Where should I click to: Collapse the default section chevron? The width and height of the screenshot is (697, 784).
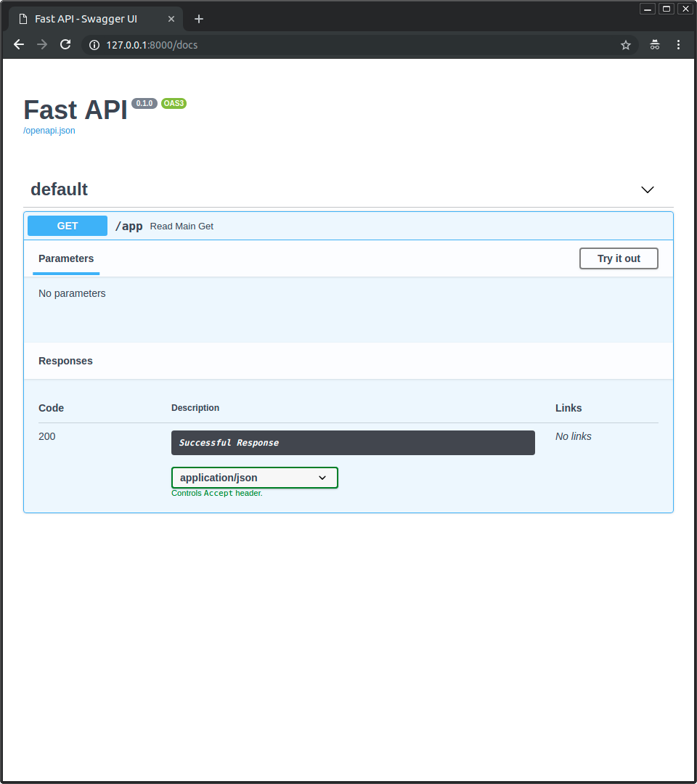pyautogui.click(x=647, y=189)
